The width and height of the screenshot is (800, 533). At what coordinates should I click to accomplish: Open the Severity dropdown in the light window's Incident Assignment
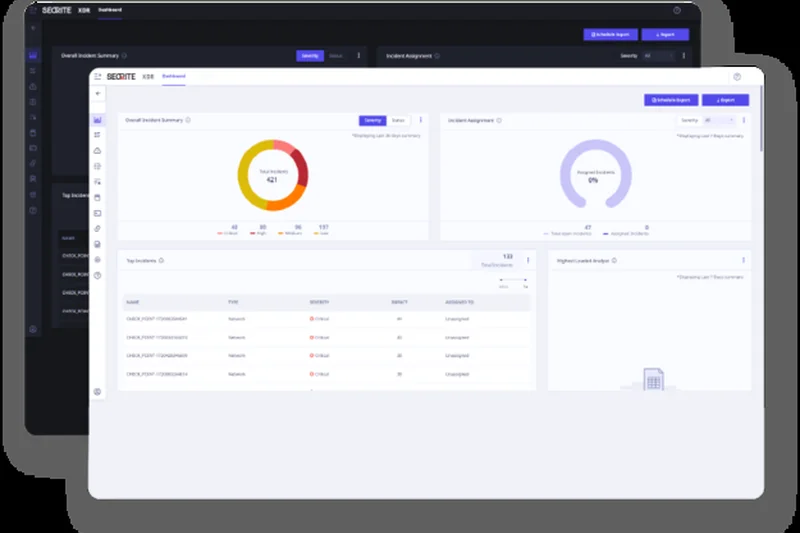coord(719,120)
